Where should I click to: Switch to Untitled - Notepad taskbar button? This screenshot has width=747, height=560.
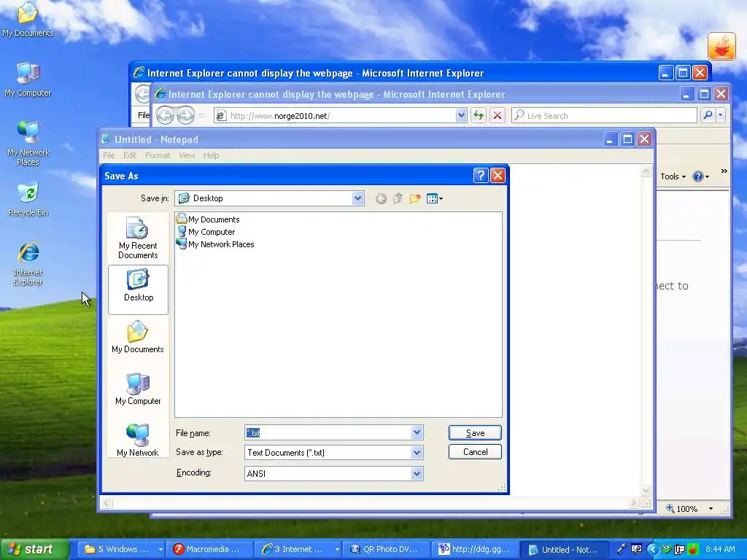click(x=564, y=549)
